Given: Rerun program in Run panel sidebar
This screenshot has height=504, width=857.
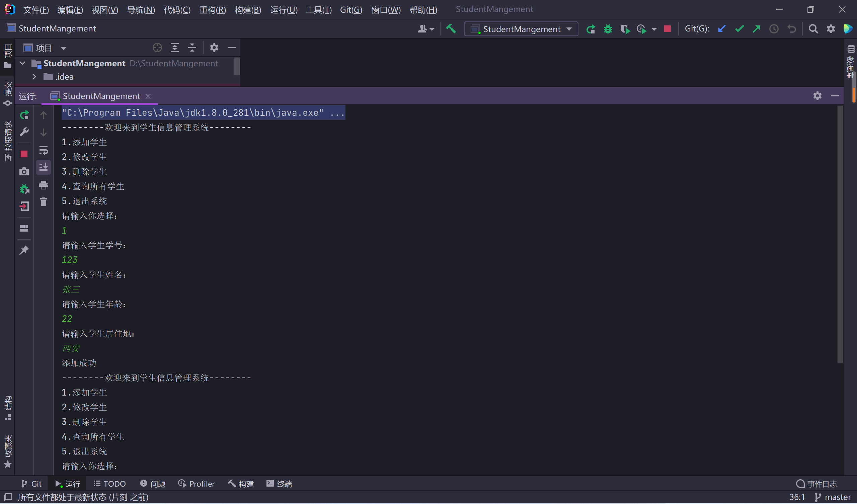Looking at the screenshot, I should coord(24,115).
